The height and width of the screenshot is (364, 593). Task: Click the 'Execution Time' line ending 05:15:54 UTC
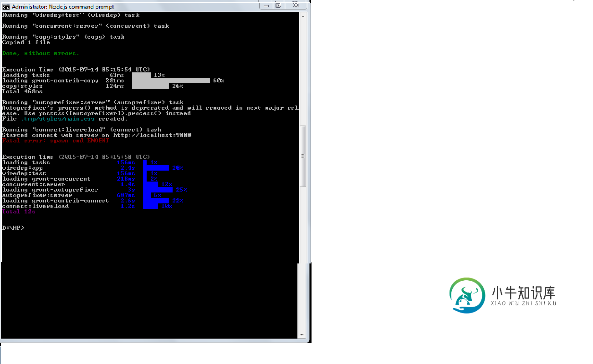click(x=76, y=70)
